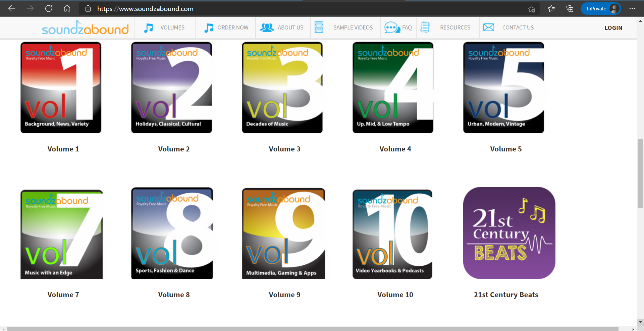
Task: Open the Vol 1 Background, News, Variety cover
Action: pos(61,87)
